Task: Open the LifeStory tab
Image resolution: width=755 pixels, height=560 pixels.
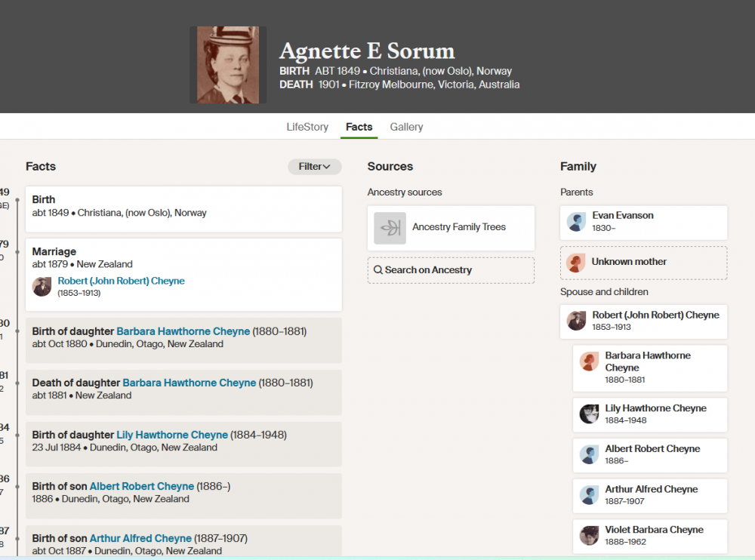Action: point(307,127)
